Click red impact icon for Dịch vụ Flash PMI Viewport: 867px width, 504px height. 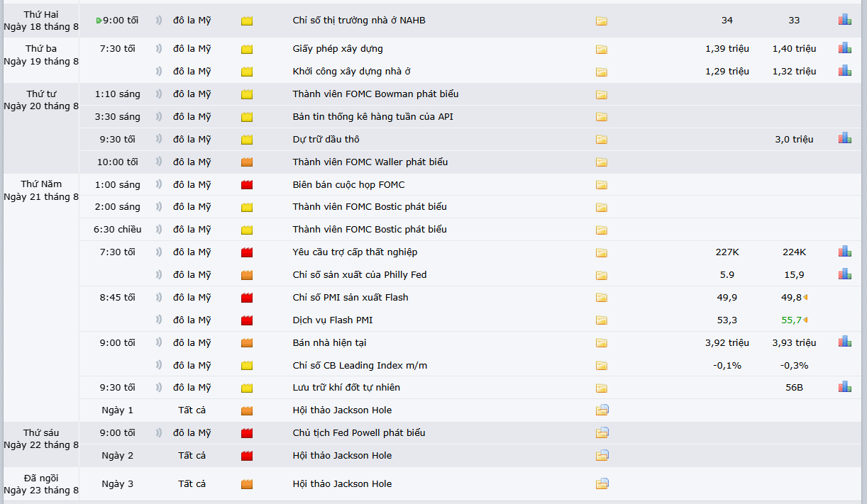(247, 320)
